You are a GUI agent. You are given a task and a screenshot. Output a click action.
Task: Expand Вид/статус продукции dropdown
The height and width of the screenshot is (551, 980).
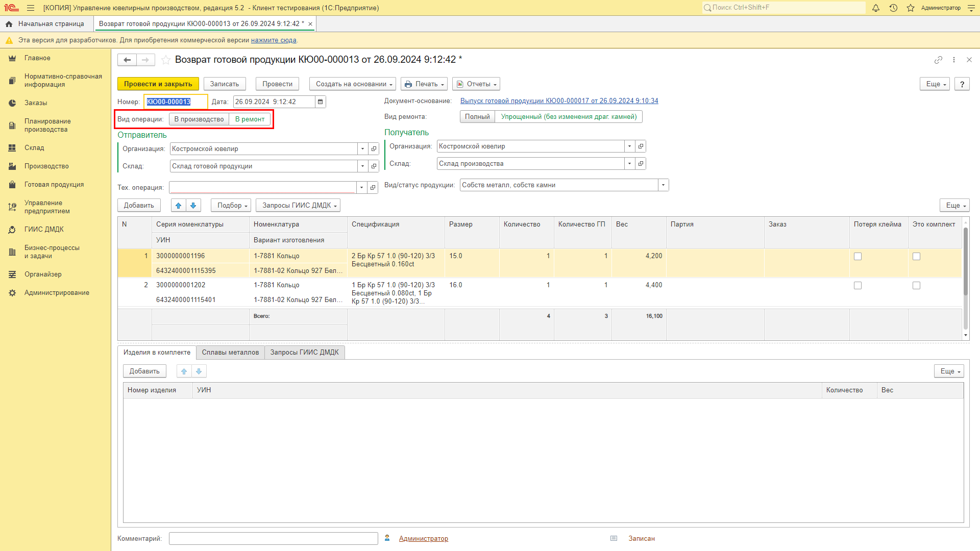coord(664,185)
